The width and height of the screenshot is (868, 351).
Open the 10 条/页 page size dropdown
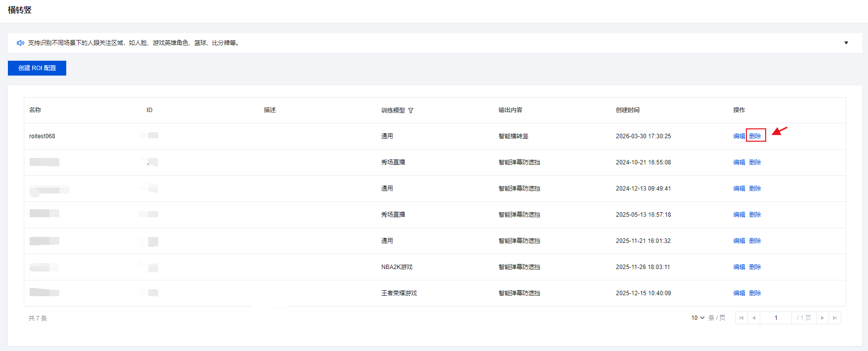(697, 318)
